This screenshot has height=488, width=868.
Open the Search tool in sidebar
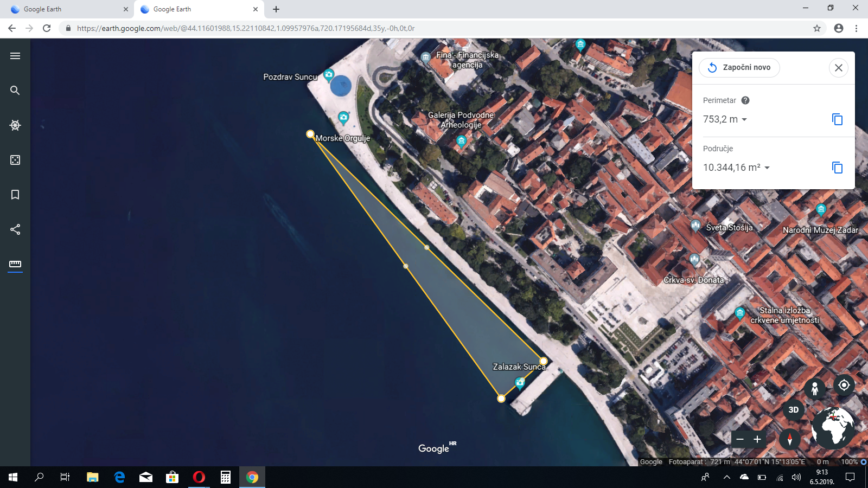[x=15, y=91]
